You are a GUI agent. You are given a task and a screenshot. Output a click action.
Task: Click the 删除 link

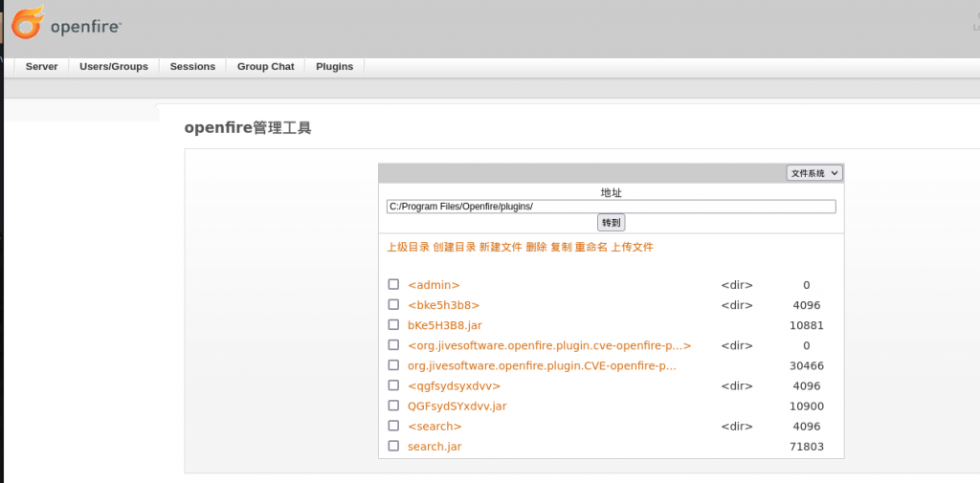click(536, 247)
